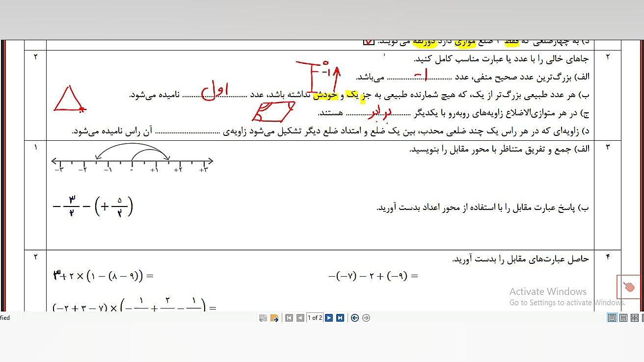Click the expression −(−۷) − ۲ + (−۹) =
Screen dimensions: 644x362
(373, 276)
